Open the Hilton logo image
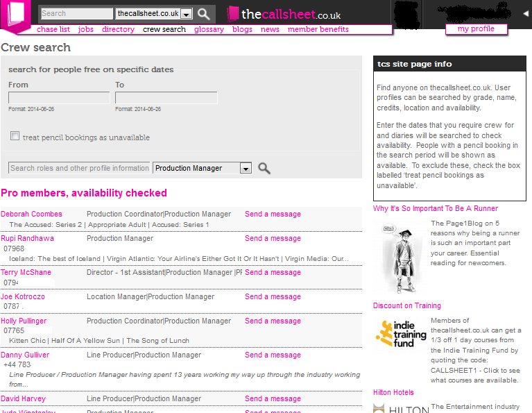The height and width of the screenshot is (413, 532). 401,408
